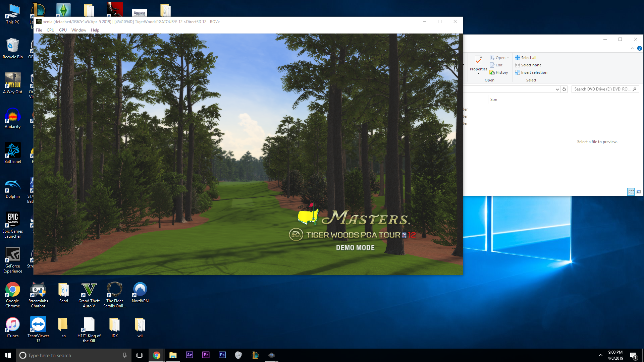Click Select all in the ribbon
The image size is (644, 362).
click(x=526, y=58)
